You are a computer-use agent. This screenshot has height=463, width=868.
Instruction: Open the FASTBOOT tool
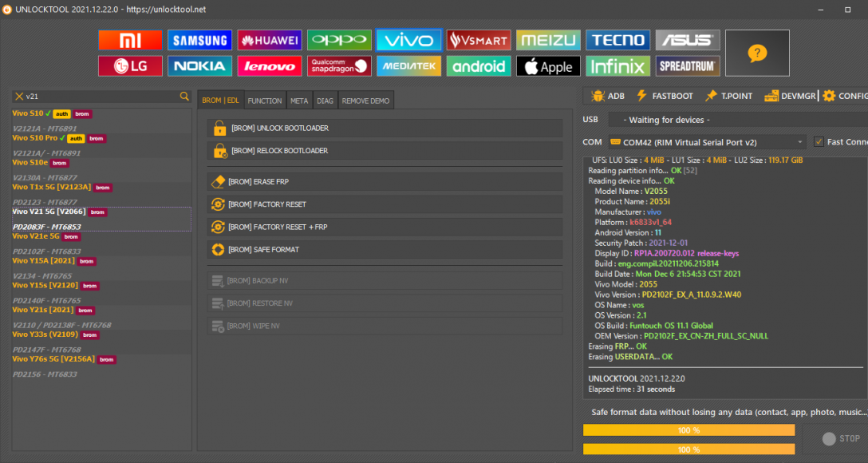(665, 96)
